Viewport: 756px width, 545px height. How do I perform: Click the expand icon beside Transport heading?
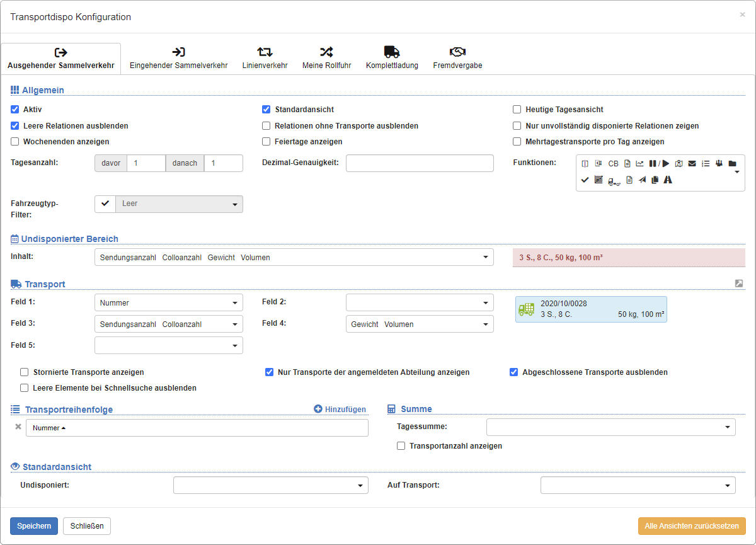click(x=739, y=284)
